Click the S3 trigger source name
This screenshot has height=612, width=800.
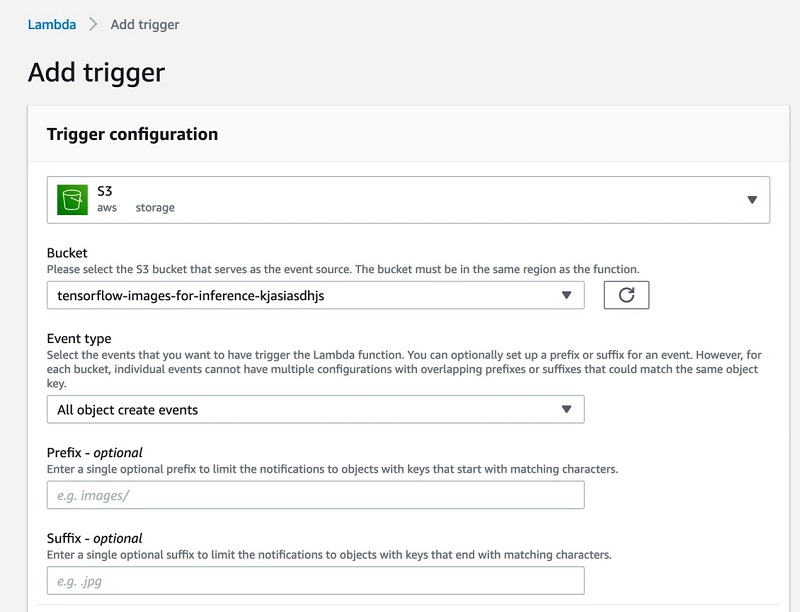[x=105, y=191]
